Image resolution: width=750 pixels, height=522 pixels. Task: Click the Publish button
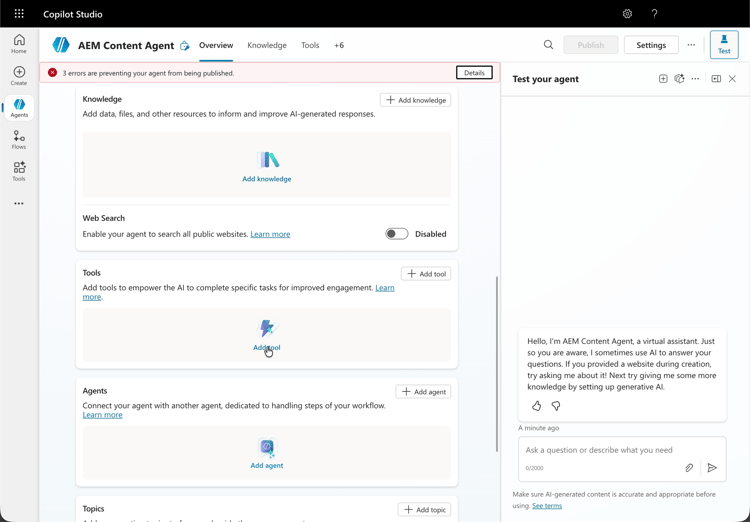tap(591, 45)
